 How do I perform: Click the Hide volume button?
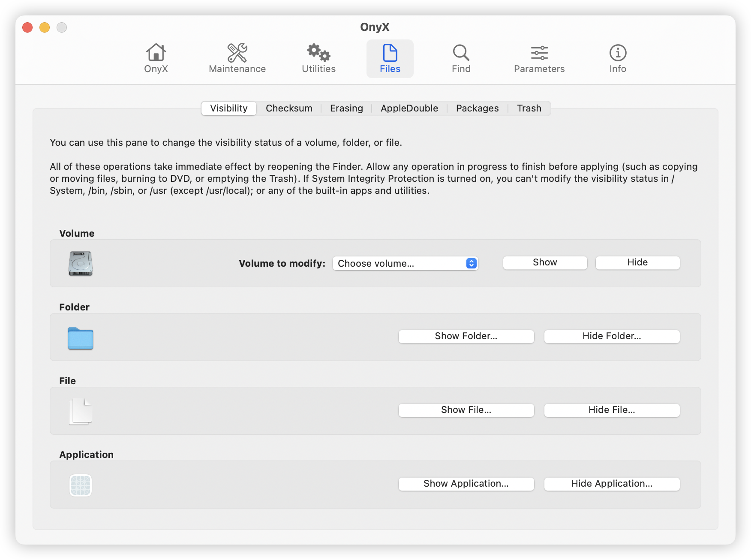(x=637, y=262)
